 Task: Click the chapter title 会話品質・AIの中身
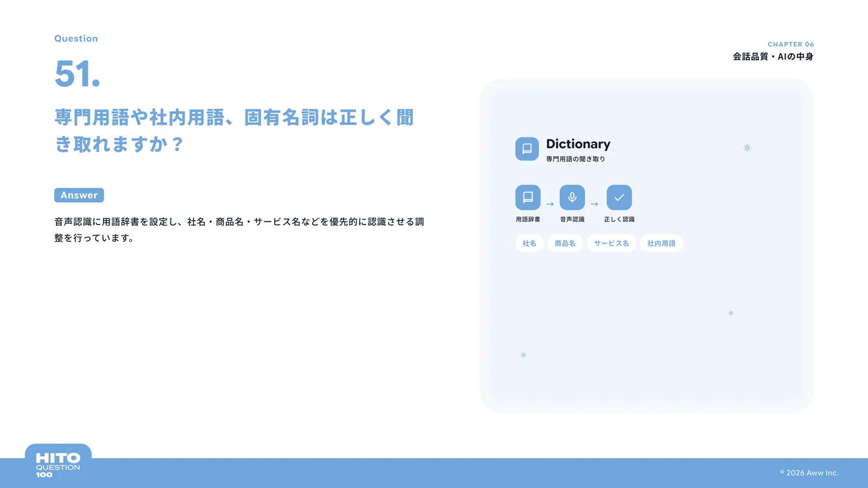pyautogui.click(x=773, y=56)
